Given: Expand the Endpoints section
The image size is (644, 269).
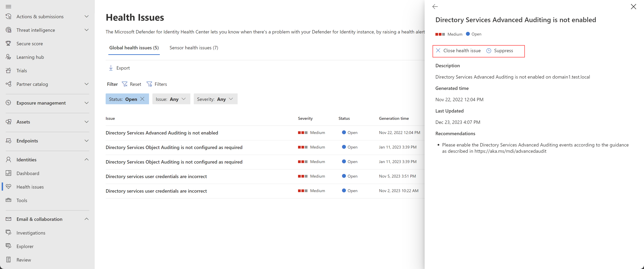Looking at the screenshot, I should click(x=87, y=141).
